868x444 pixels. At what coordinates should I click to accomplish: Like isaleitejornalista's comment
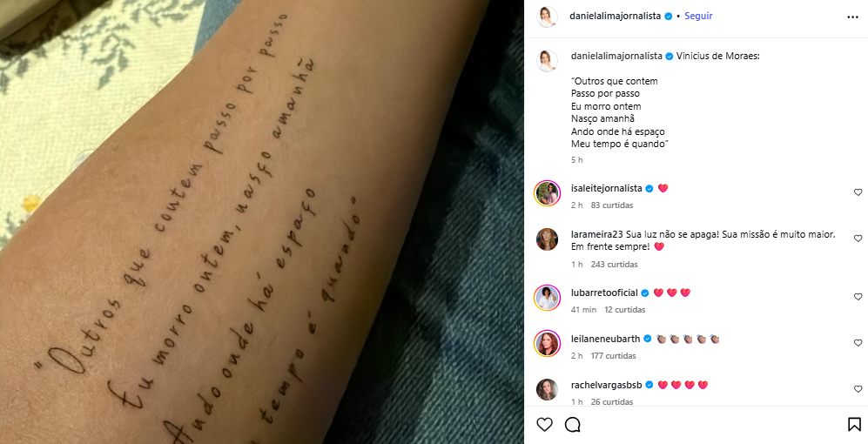click(858, 192)
